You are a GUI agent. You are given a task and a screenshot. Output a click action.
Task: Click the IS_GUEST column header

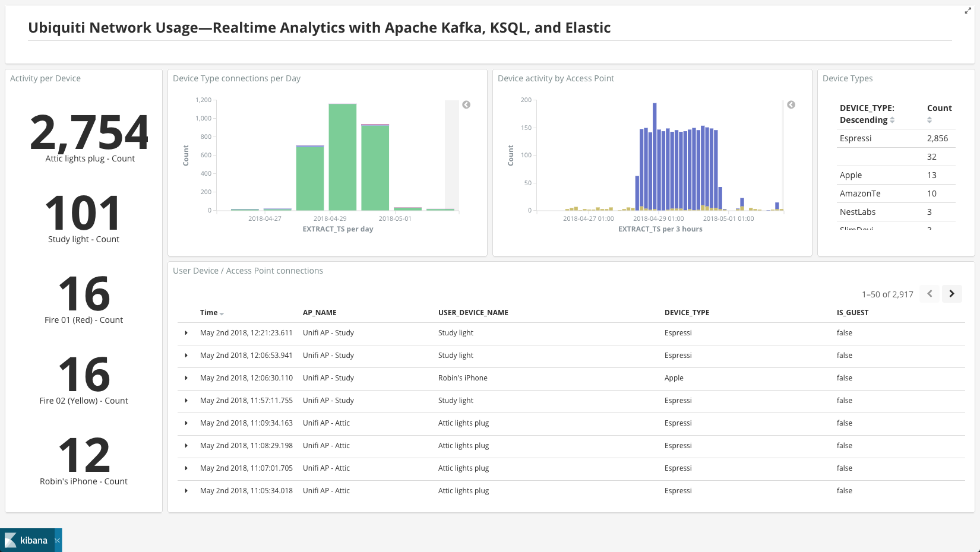[852, 313]
